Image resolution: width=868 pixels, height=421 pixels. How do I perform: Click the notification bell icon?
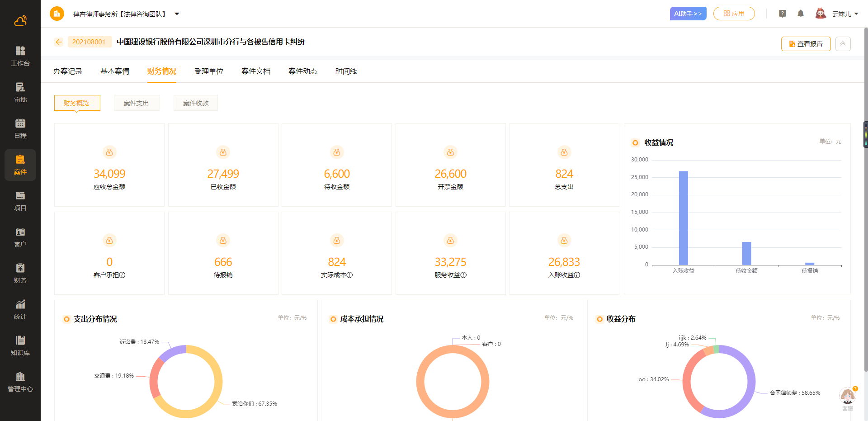click(800, 14)
